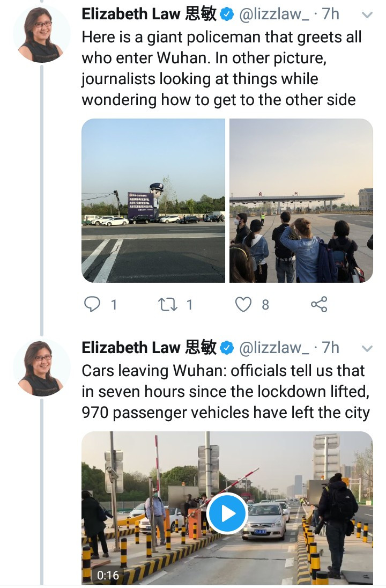Click verified badge on first tweet
The height and width of the screenshot is (588, 386).
(227, 14)
